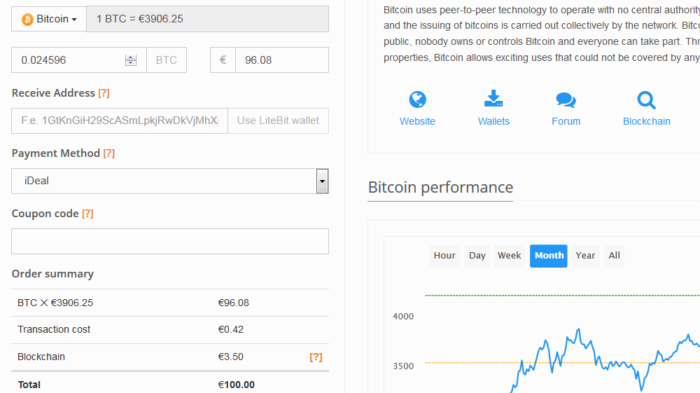This screenshot has height=393, width=700.
Task: Switch chart to Year view
Action: pyautogui.click(x=585, y=256)
